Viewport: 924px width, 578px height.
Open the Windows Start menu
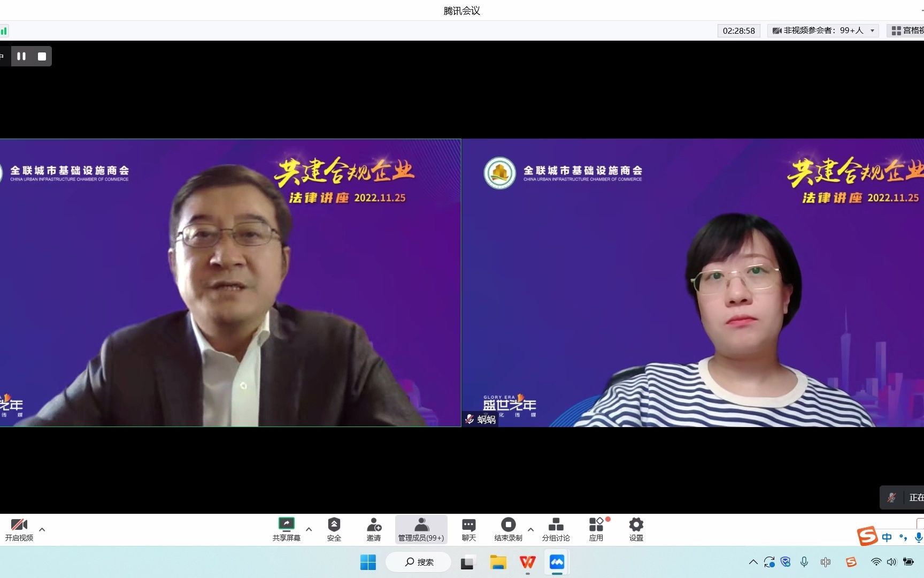click(x=368, y=562)
